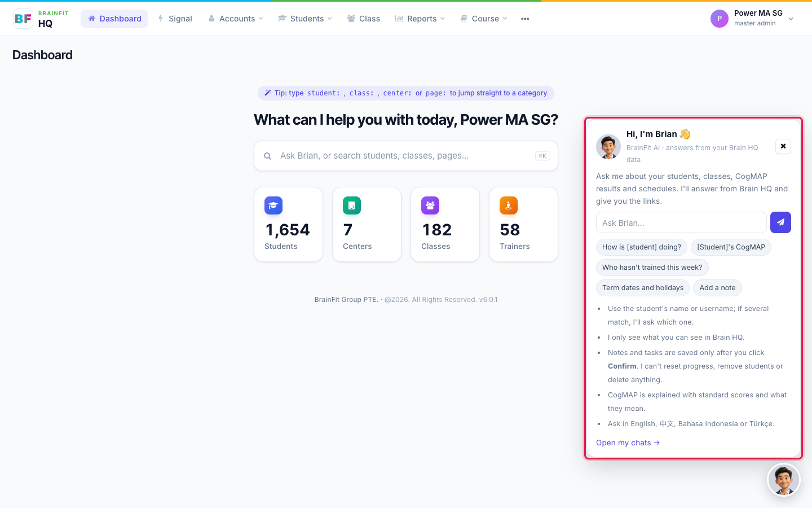Click the building Centers icon
This screenshot has height=508, width=812.
click(352, 205)
